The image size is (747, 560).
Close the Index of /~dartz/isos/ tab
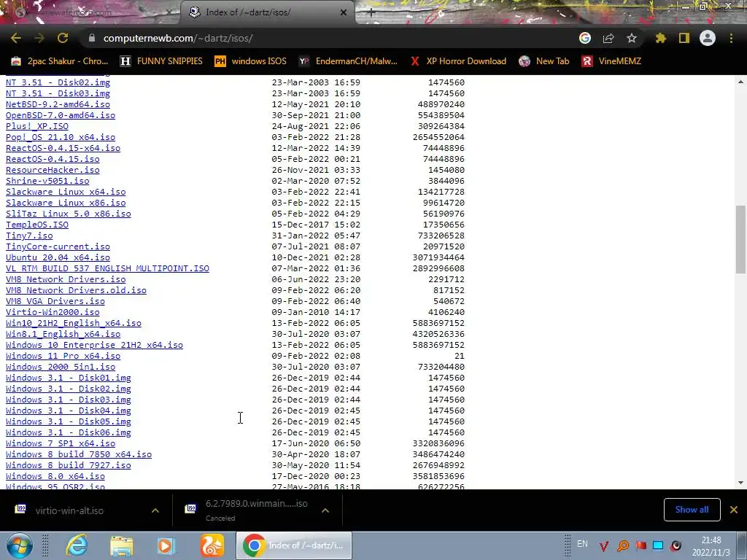coord(344,12)
